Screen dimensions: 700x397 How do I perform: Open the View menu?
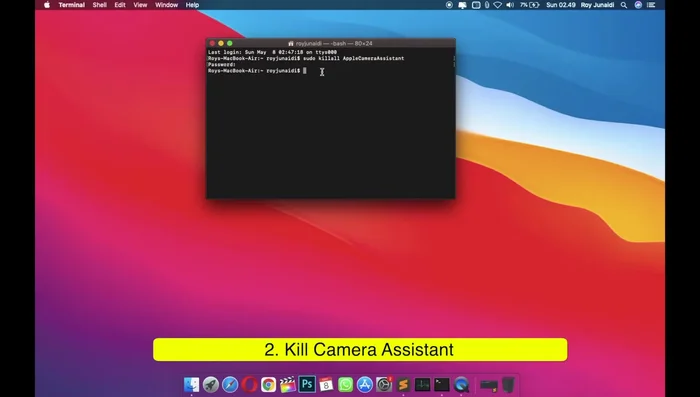click(140, 5)
